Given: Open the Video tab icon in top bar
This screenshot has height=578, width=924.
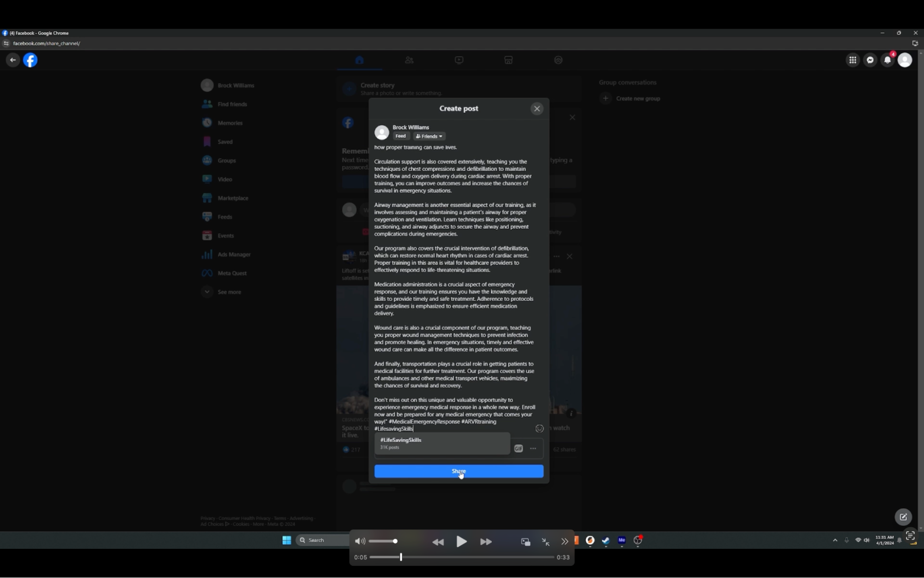Looking at the screenshot, I should (x=459, y=60).
